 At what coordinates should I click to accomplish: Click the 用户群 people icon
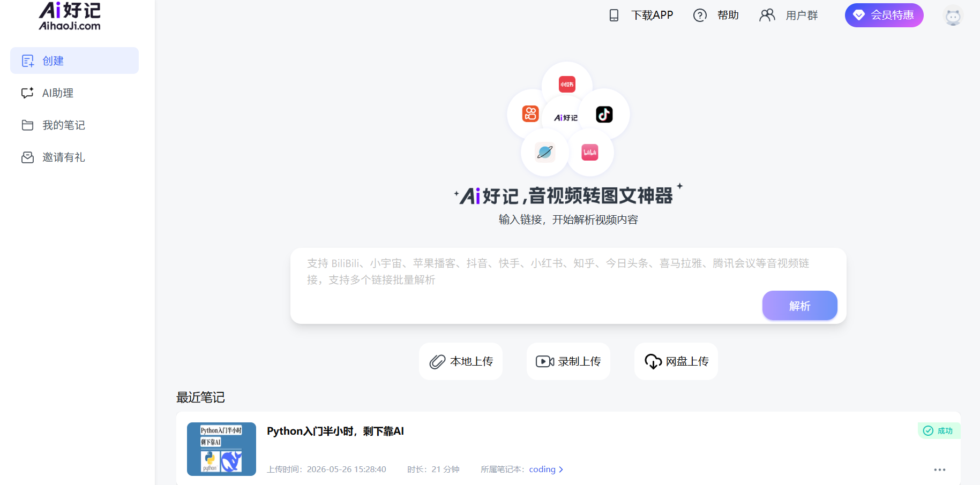point(767,15)
